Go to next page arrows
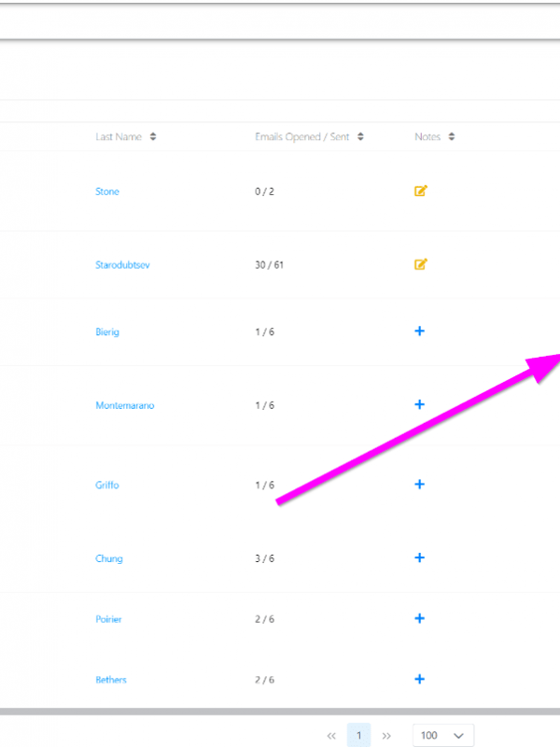The height and width of the screenshot is (747, 560). click(387, 736)
